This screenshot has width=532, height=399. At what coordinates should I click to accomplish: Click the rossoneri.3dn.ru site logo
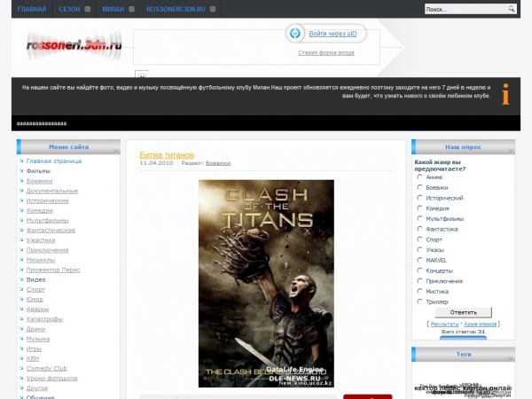(74, 45)
